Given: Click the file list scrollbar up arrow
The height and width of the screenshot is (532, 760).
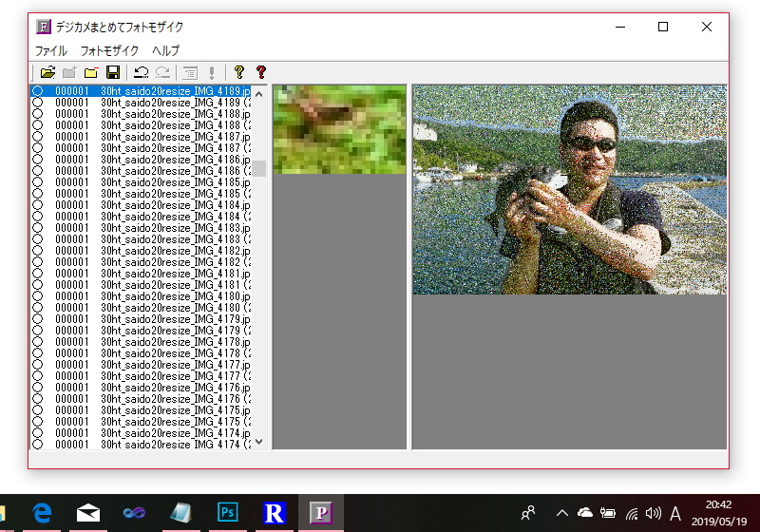Looking at the screenshot, I should [x=259, y=94].
